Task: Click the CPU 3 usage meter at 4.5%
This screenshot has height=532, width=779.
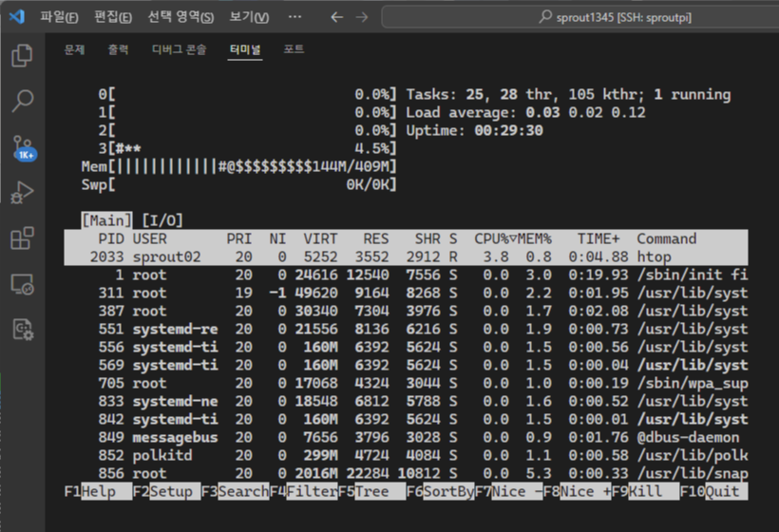Action: click(247, 148)
